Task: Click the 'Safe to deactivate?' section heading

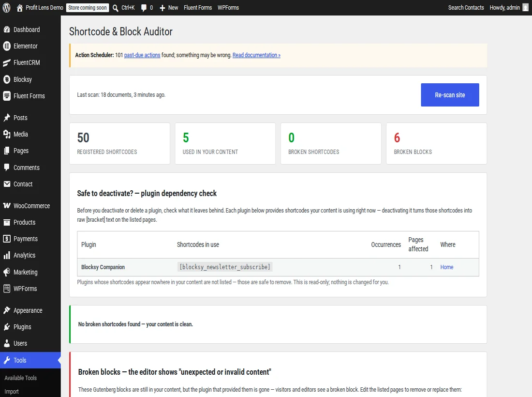Action: (x=147, y=193)
